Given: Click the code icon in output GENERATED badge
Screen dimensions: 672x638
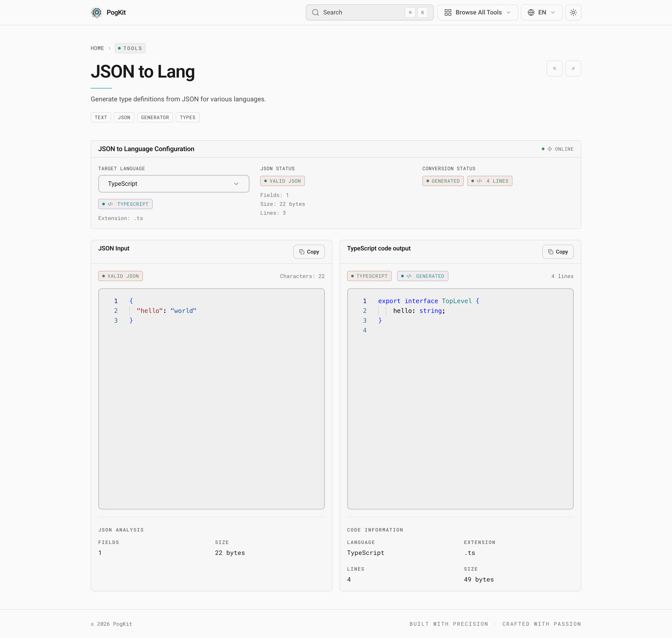Looking at the screenshot, I should (409, 276).
